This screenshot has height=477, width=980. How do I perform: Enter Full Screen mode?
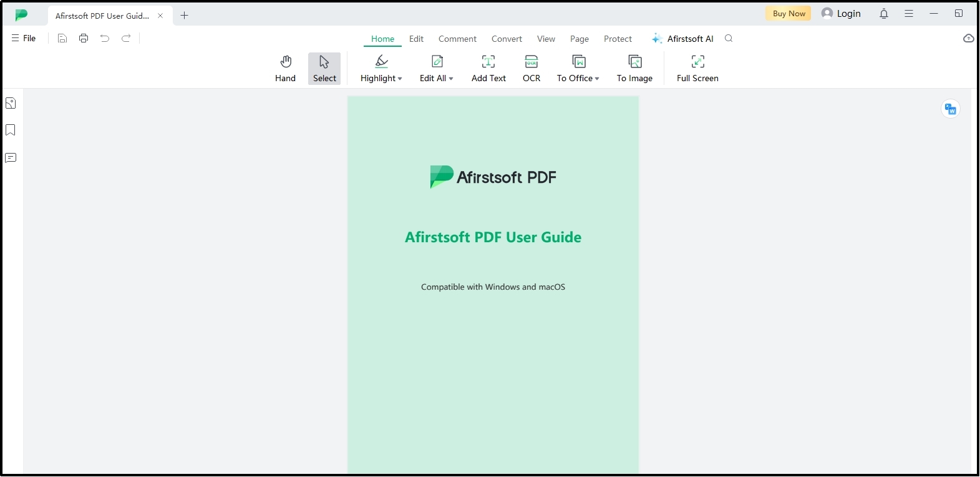(697, 69)
